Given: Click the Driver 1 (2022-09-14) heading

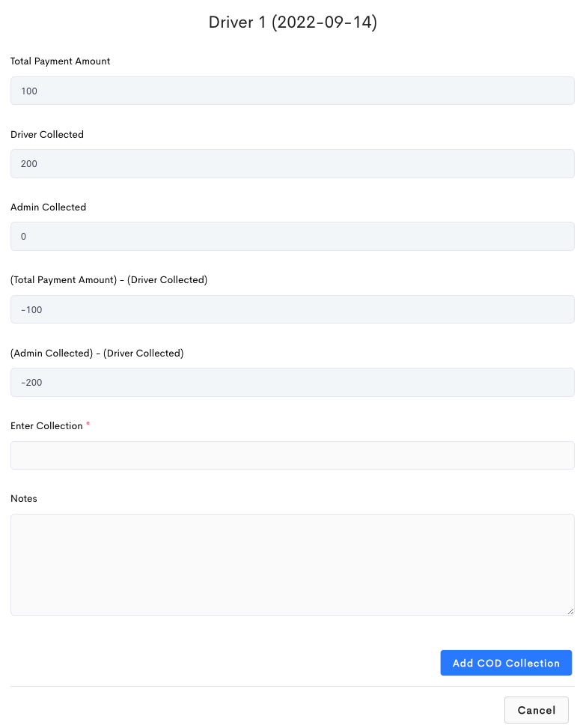Looking at the screenshot, I should tap(293, 22).
